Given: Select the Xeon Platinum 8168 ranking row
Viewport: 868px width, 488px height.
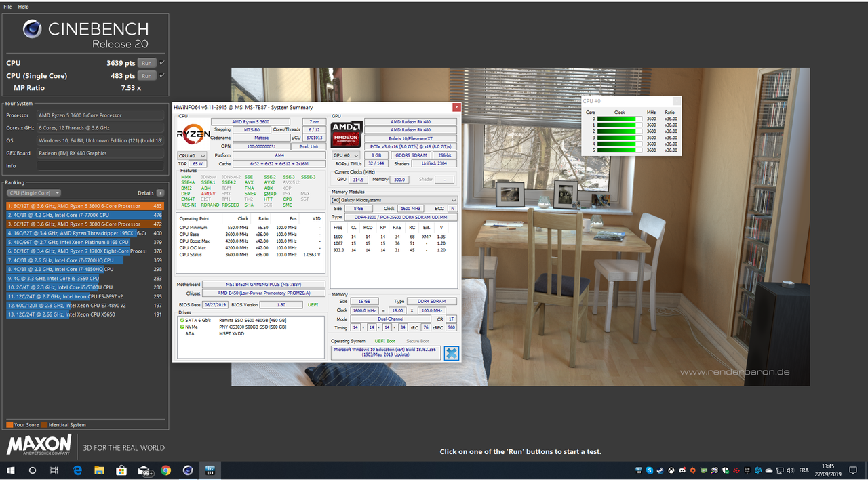Looking at the screenshot, I should pos(85,242).
